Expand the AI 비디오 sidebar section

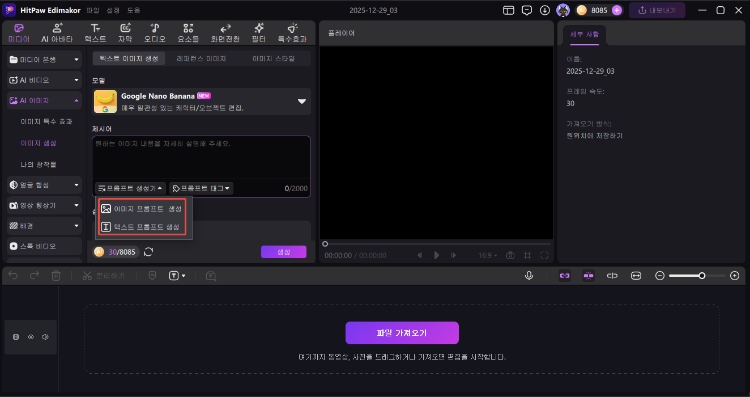(x=44, y=80)
